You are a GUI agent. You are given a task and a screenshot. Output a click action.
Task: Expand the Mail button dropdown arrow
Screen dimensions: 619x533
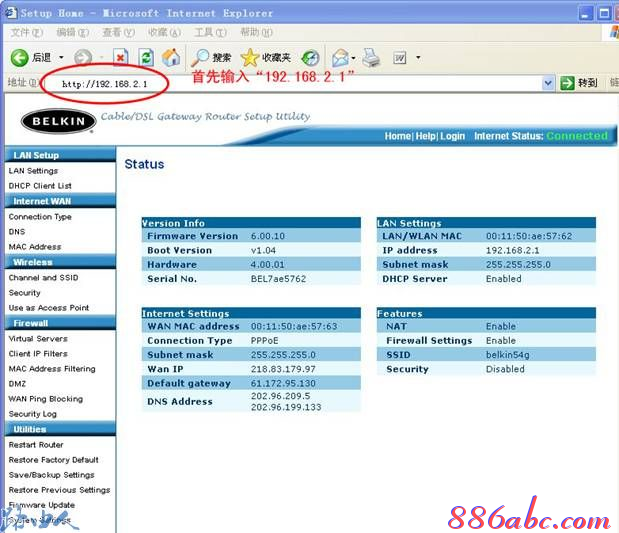point(355,58)
